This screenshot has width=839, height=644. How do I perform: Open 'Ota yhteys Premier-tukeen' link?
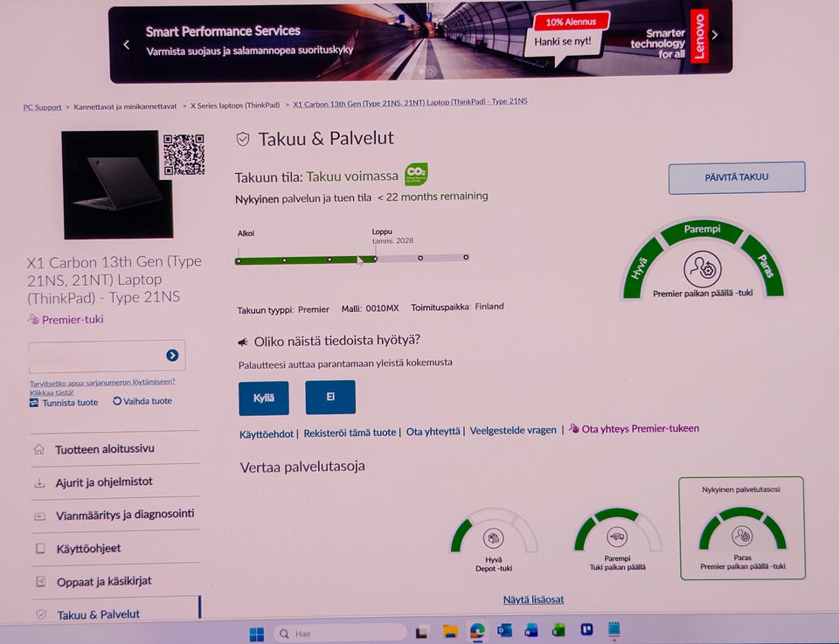point(634,428)
